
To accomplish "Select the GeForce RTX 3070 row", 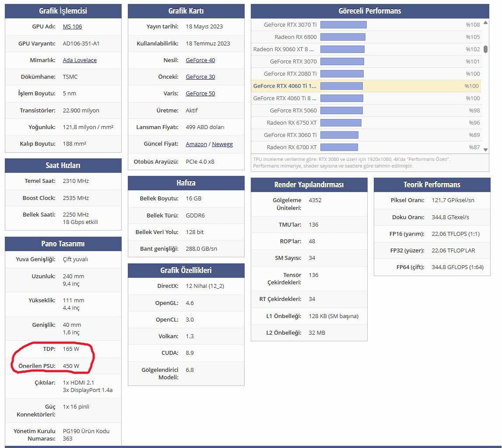I will point(366,61).
